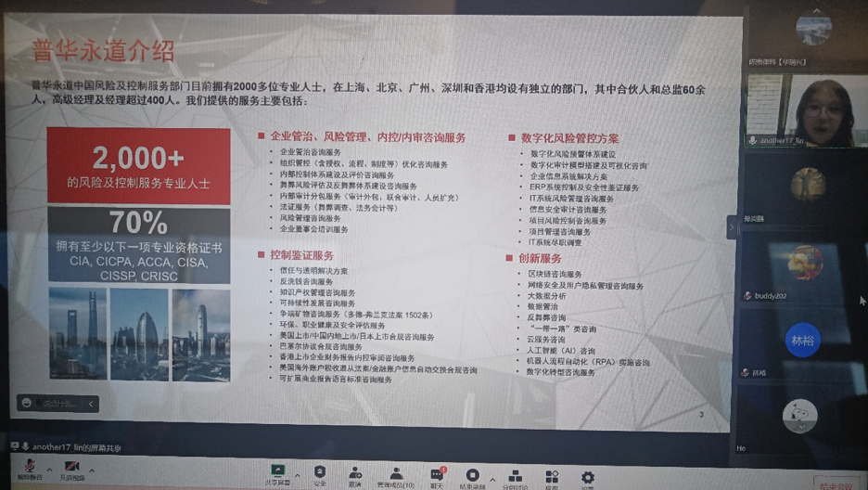The width and height of the screenshot is (868, 490).
Task: Click bullet 大数据分析
Action: 546,296
